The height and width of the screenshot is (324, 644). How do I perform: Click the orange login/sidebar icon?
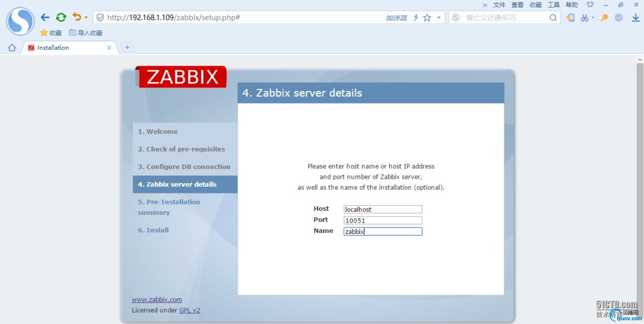pyautogui.click(x=570, y=17)
